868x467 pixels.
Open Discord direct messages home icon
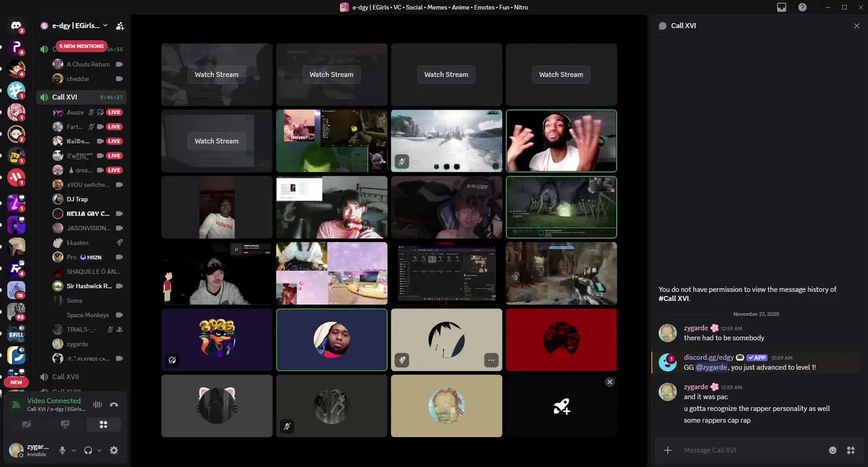[x=16, y=26]
